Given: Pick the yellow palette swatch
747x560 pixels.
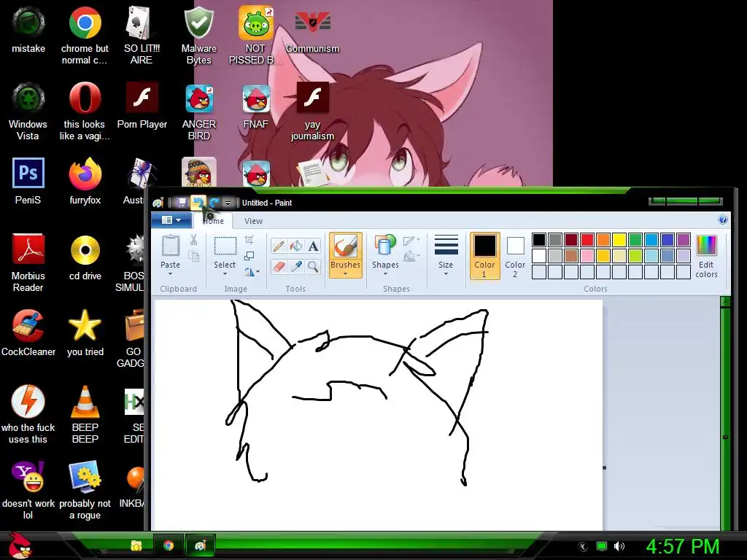Looking at the screenshot, I should click(619, 239).
